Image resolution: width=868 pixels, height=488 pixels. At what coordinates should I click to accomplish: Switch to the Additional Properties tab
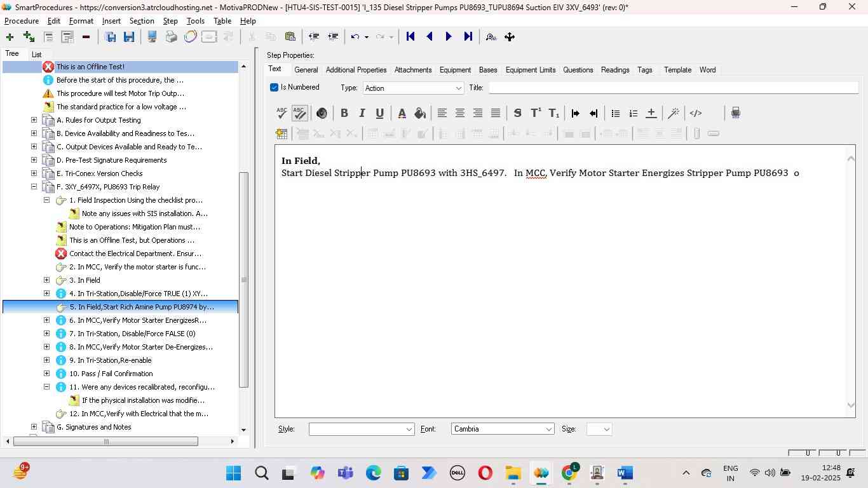(356, 70)
